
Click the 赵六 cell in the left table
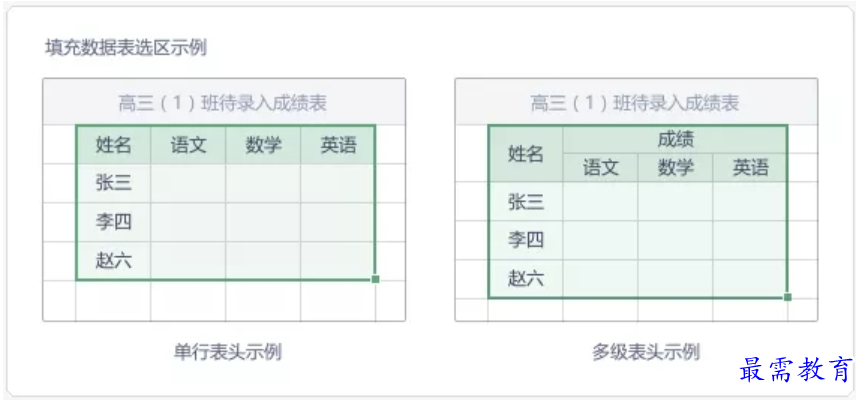[114, 261]
